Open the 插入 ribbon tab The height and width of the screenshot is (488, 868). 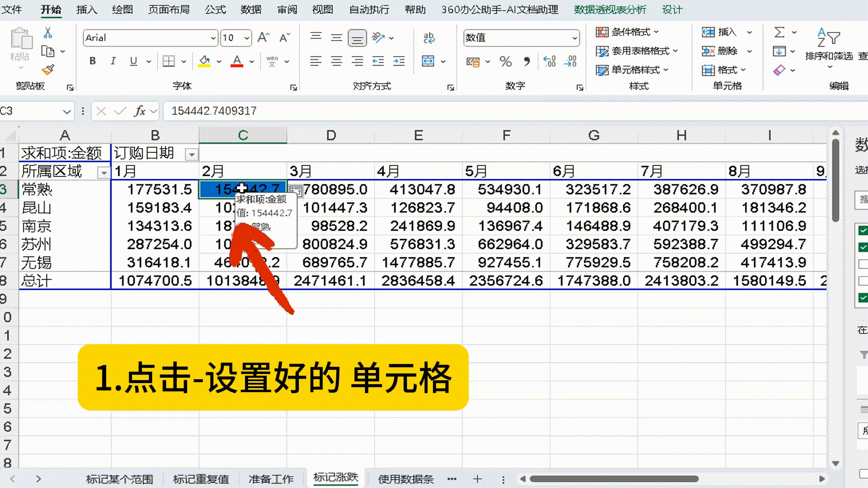click(86, 9)
